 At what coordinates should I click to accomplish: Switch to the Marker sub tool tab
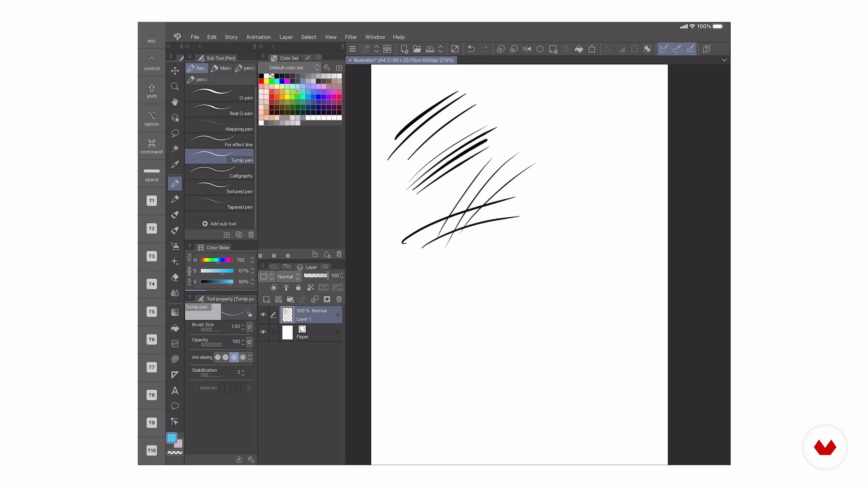[x=221, y=68]
